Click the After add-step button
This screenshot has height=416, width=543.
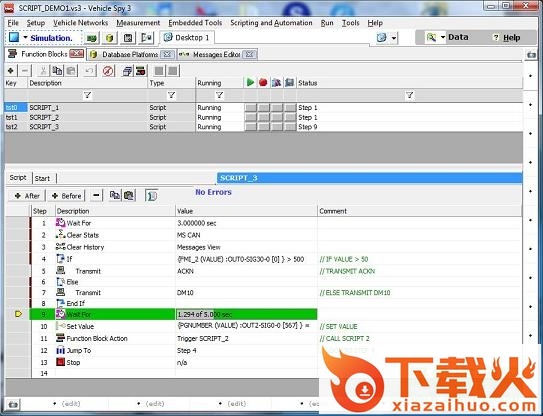pyautogui.click(x=27, y=196)
